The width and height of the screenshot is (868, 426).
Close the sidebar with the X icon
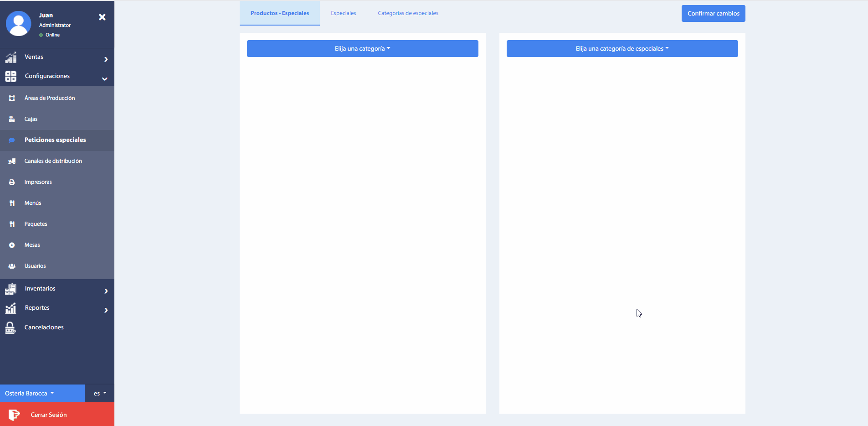coord(102,17)
